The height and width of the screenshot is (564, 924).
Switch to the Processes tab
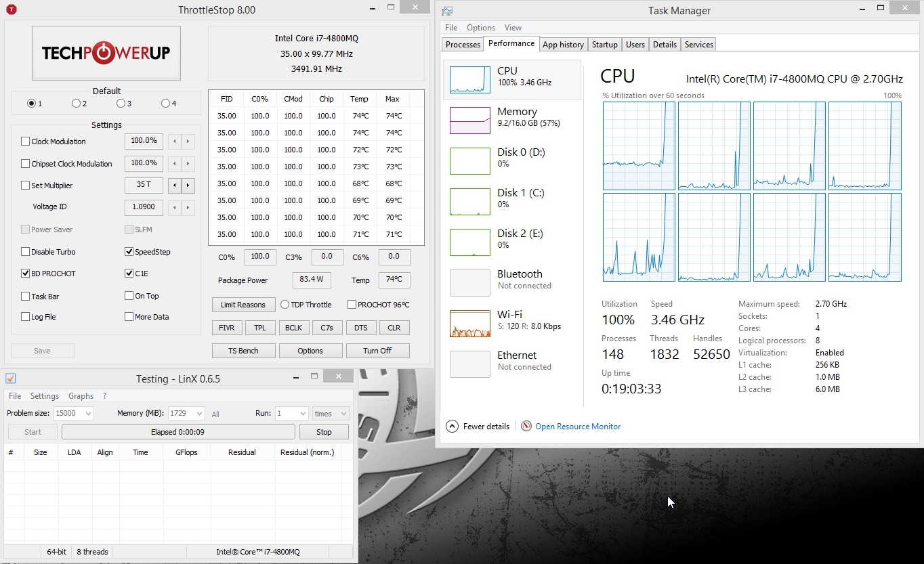pos(463,45)
